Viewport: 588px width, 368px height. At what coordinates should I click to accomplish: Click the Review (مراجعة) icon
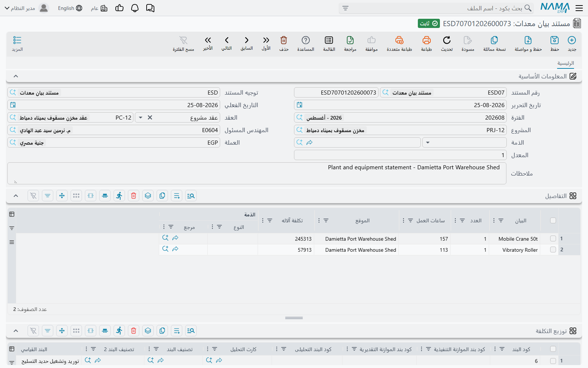tap(350, 43)
